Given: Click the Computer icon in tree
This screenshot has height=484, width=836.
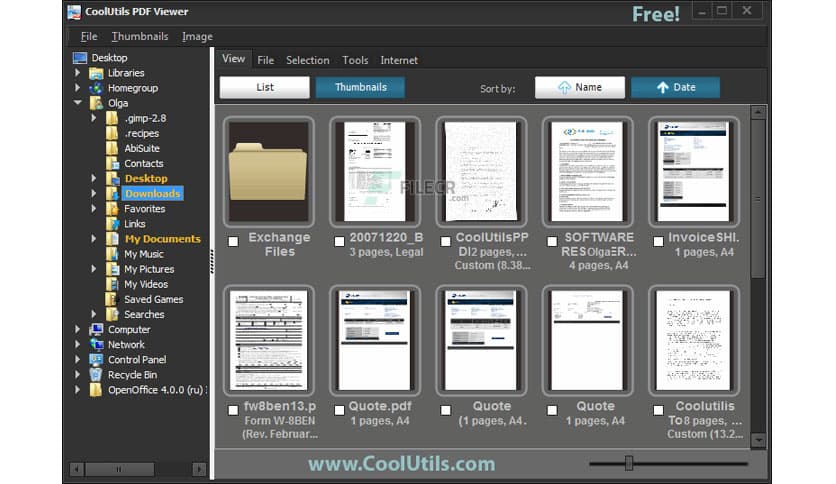Looking at the screenshot, I should [96, 329].
